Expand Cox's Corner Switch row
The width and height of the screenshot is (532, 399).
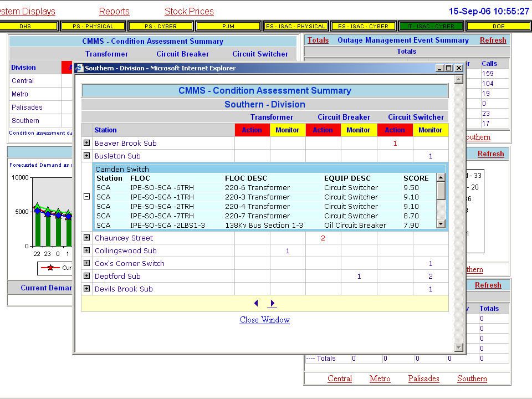(x=86, y=263)
